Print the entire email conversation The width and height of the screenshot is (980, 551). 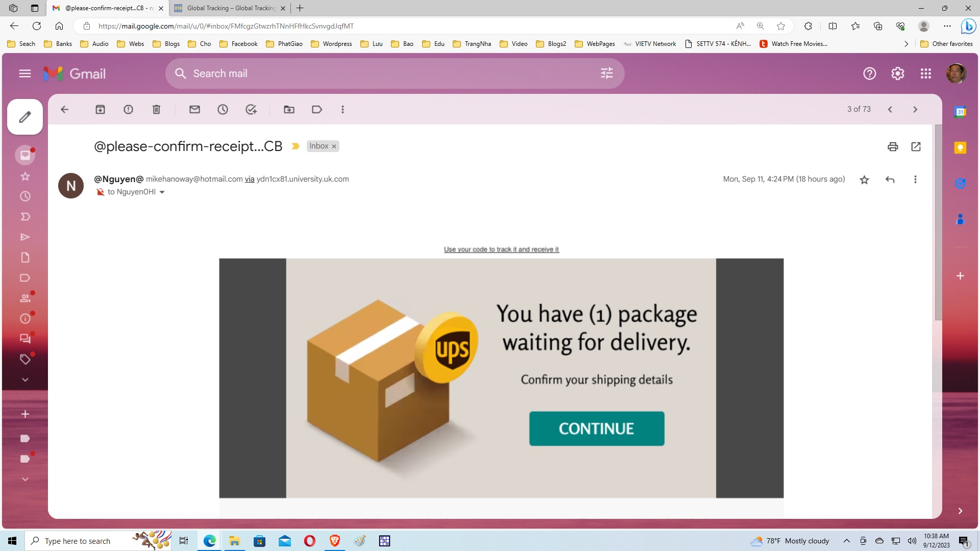[893, 147]
